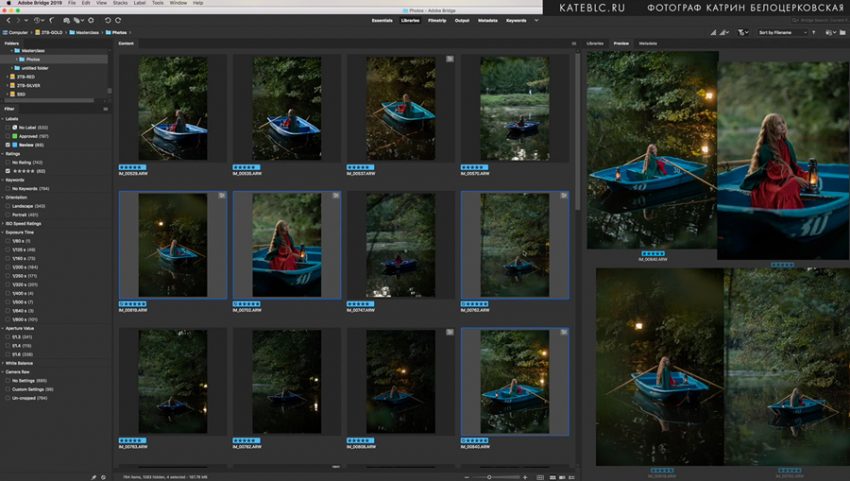Image resolution: width=850 pixels, height=481 pixels.
Task: Open filter items by rating icon
Action: point(743,33)
